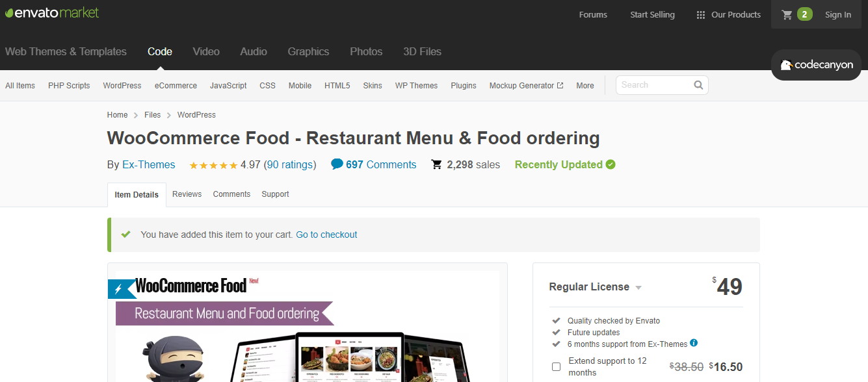Enable Extend support to 12 months checkbox
This screenshot has height=382, width=868.
[x=556, y=366]
